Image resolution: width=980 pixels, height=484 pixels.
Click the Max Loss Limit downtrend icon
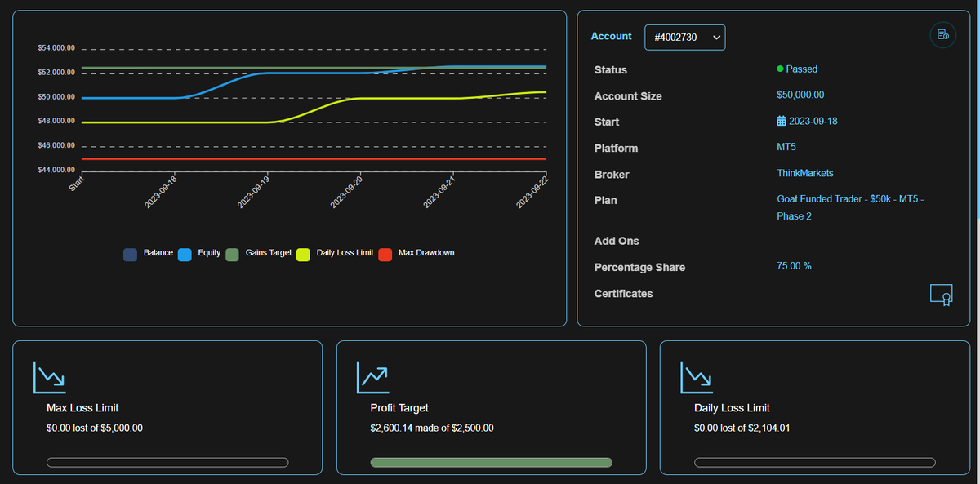tap(49, 376)
